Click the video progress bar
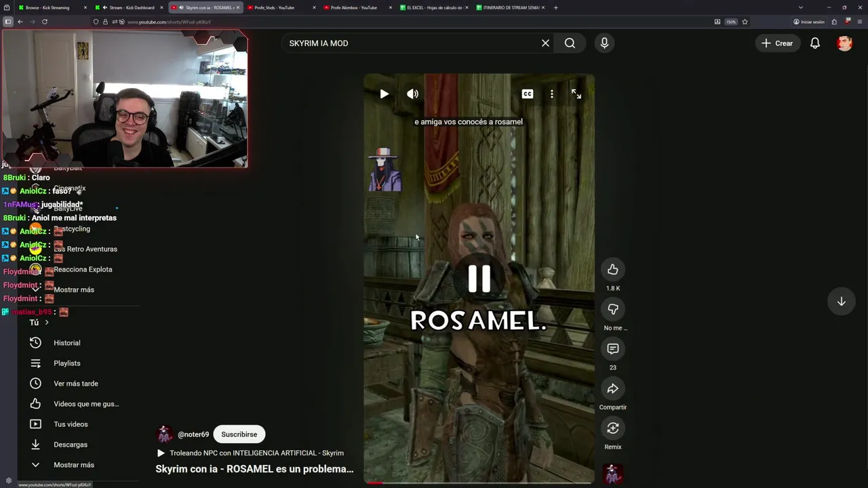 [479, 483]
